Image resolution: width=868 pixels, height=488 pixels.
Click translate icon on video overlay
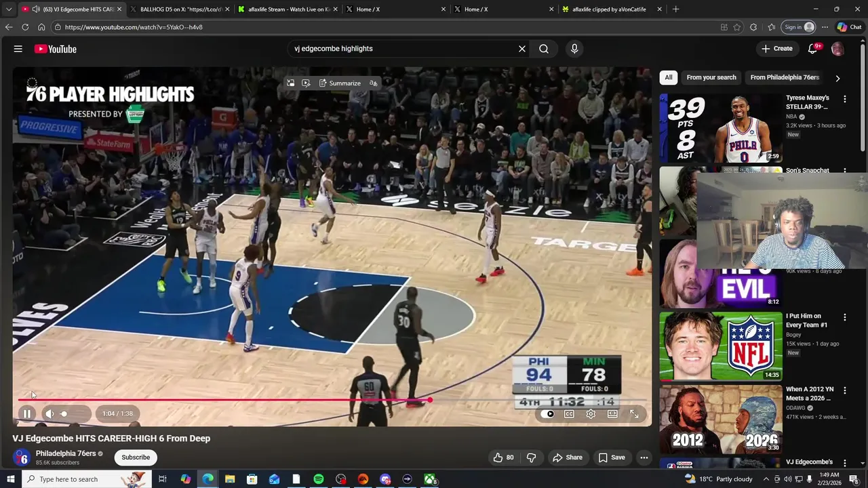[x=374, y=83]
